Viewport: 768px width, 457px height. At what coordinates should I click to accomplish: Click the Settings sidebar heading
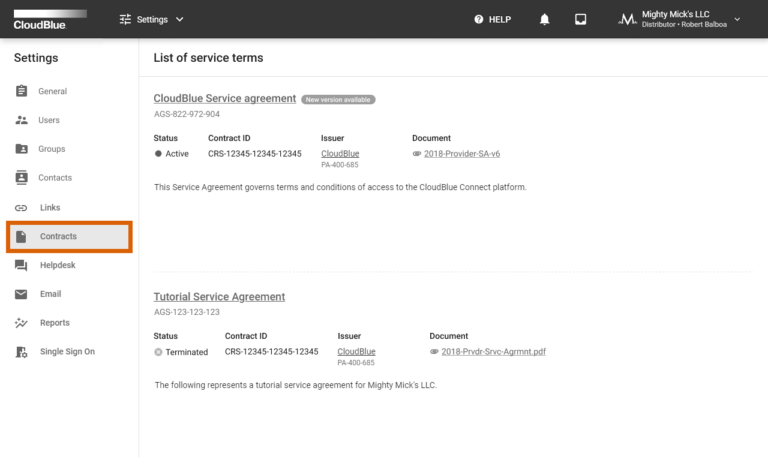tap(36, 58)
